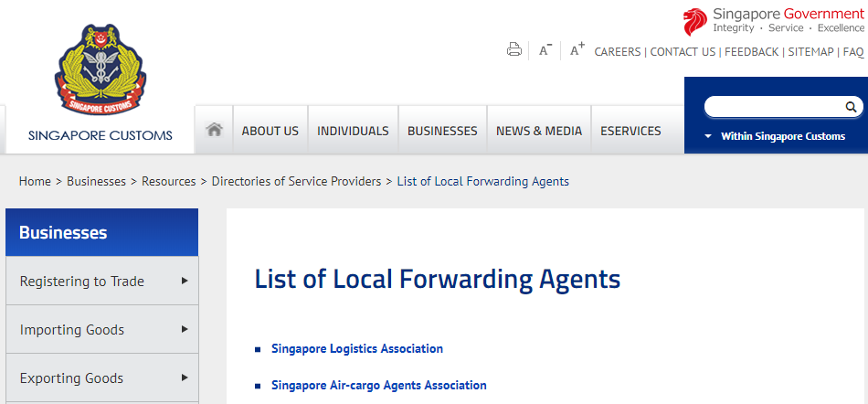
Task: Click Directories of Service Providers breadcrumb
Action: (296, 181)
